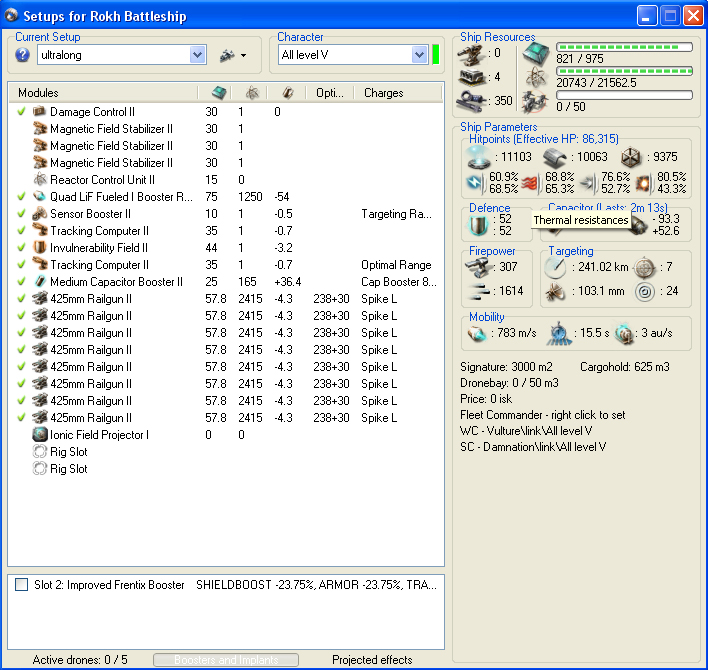Click the CPU resource icon
The image size is (708, 670).
[536, 54]
